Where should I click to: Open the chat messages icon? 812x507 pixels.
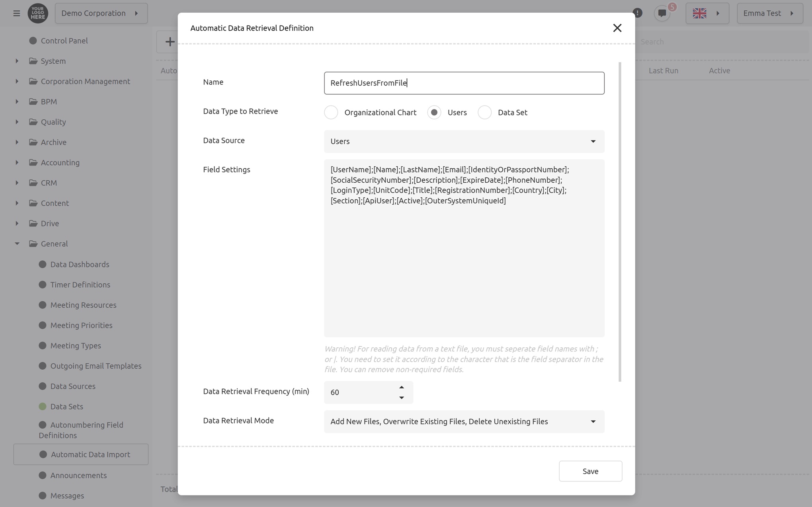click(x=662, y=13)
